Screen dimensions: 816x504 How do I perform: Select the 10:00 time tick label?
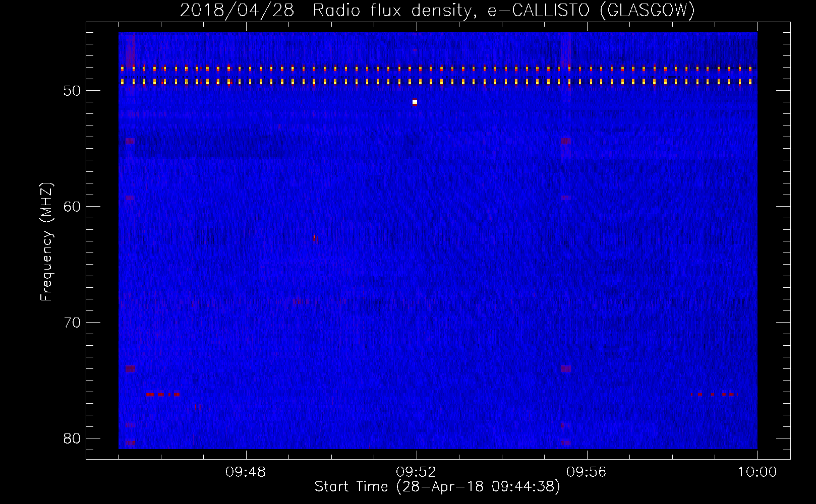coord(757,472)
